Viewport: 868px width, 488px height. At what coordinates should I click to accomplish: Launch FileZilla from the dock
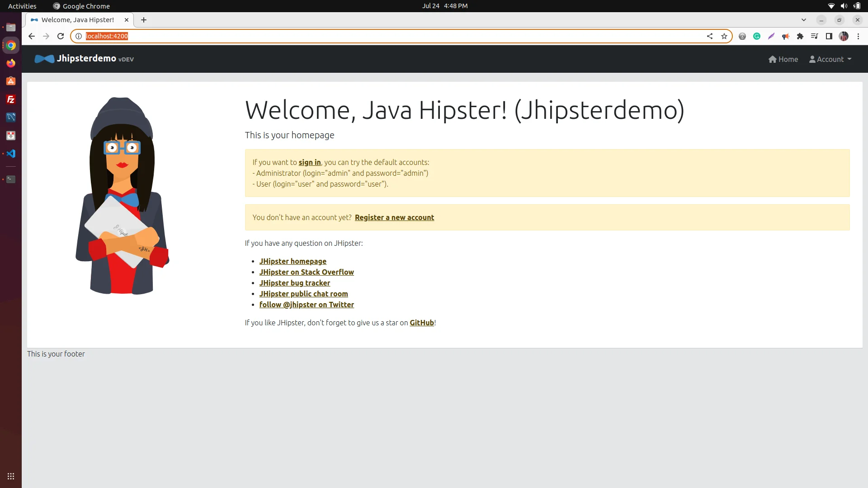pos(11,99)
